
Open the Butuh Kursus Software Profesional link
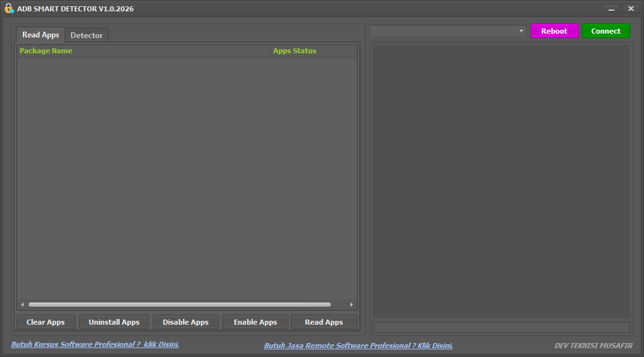[95, 344]
